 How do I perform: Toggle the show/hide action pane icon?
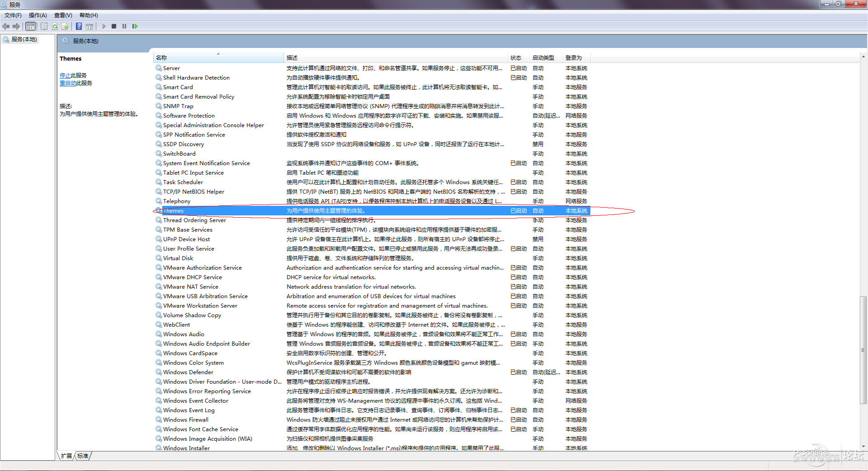click(90, 26)
